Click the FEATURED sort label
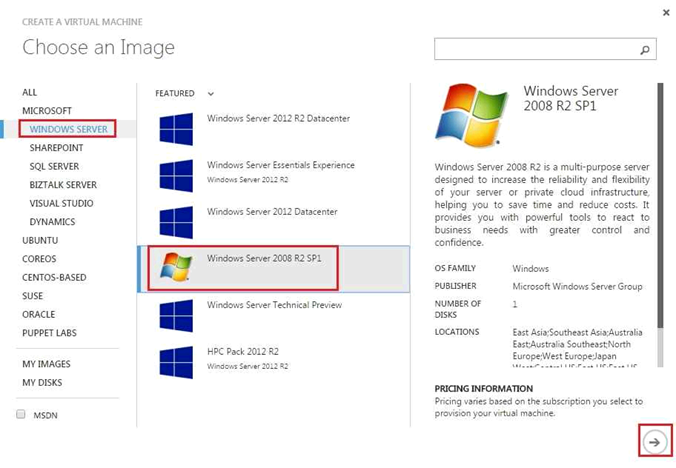676x468 pixels. pyautogui.click(x=175, y=94)
